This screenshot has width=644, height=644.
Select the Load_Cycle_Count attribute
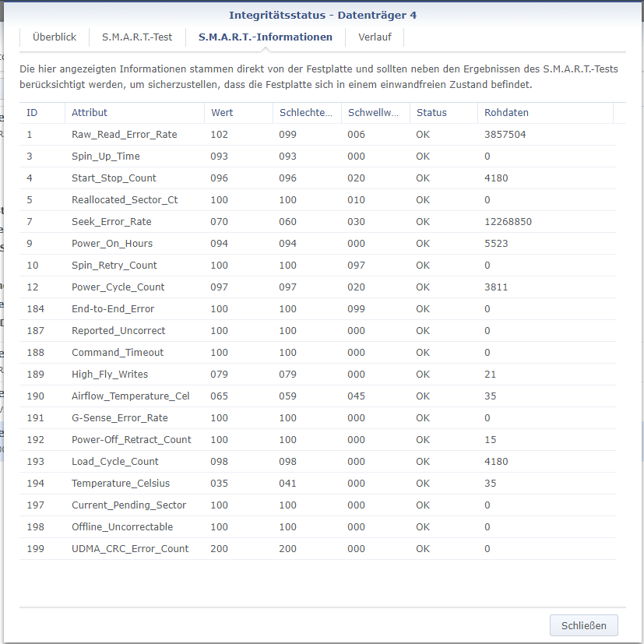click(x=115, y=461)
